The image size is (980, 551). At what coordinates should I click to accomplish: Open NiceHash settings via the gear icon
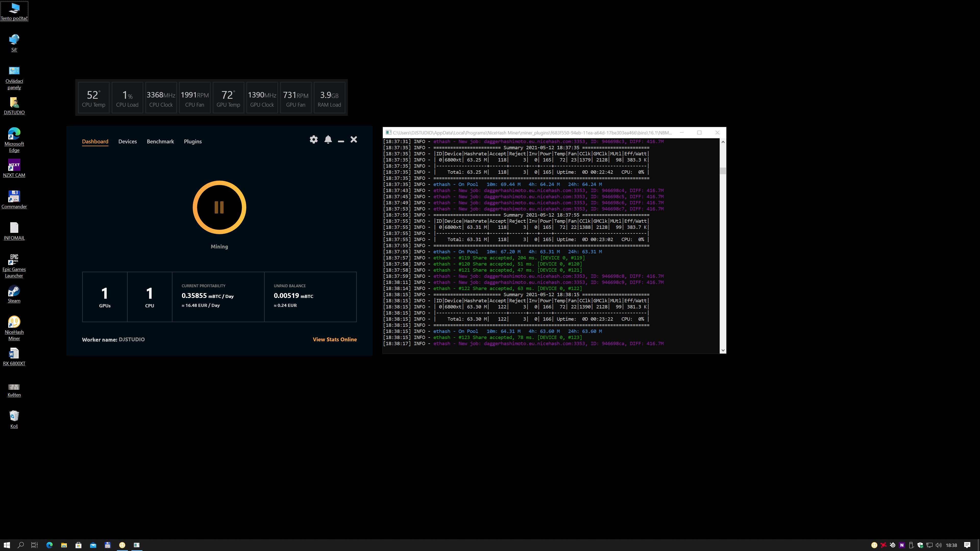click(x=313, y=140)
